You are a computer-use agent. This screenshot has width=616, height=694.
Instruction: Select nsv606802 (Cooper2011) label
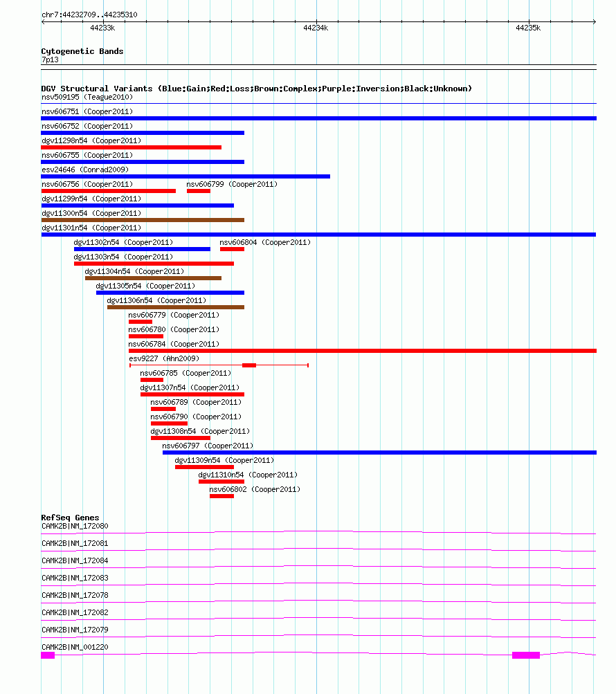coord(255,489)
